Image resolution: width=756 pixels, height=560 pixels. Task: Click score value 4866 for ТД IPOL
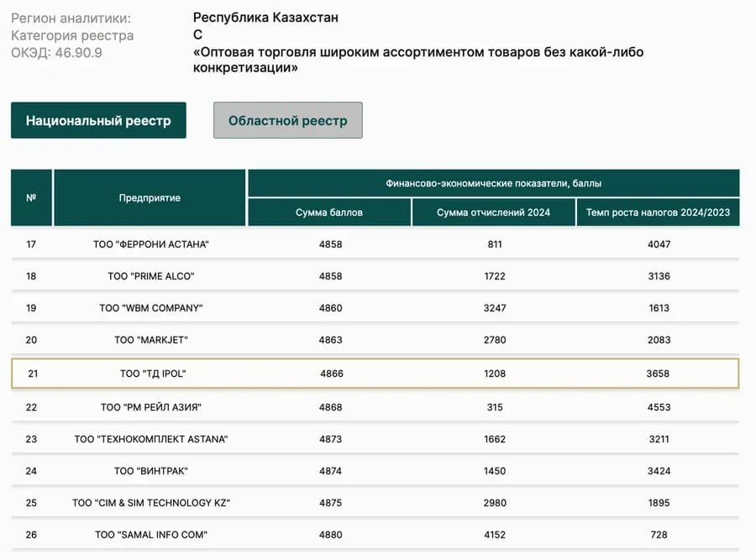tap(332, 374)
